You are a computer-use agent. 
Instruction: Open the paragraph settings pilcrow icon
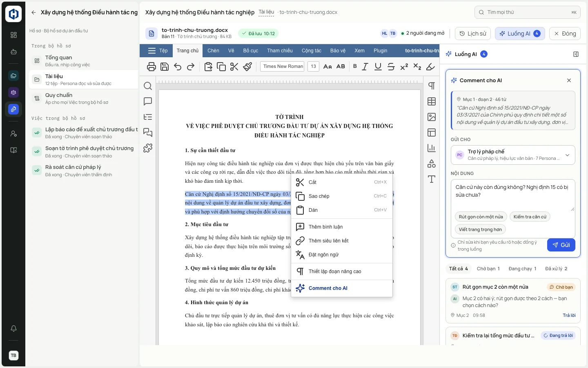tap(432, 86)
